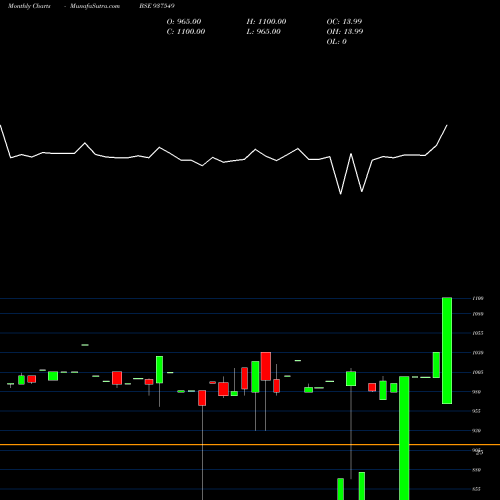Select the tallest green candle reaching 1100
The width and height of the screenshot is (500, 500).
(x=447, y=351)
